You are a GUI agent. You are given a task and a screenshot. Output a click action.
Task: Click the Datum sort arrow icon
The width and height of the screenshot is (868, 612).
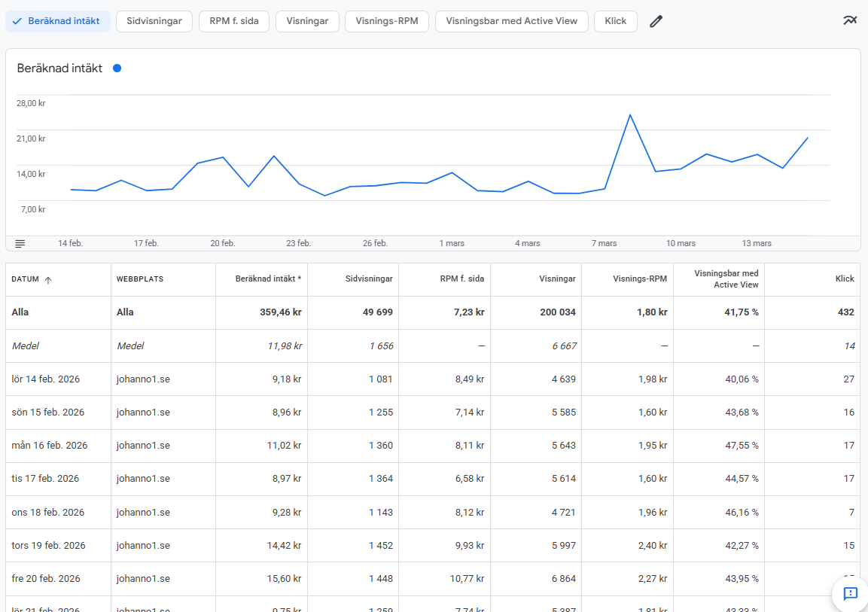[48, 279]
